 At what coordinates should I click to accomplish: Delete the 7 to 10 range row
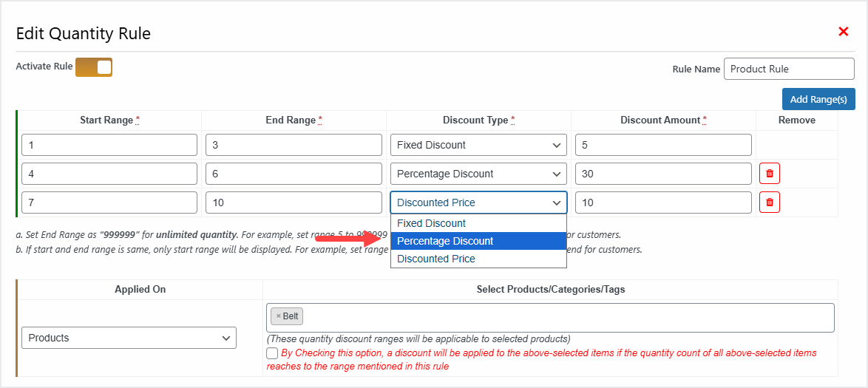[x=770, y=202]
